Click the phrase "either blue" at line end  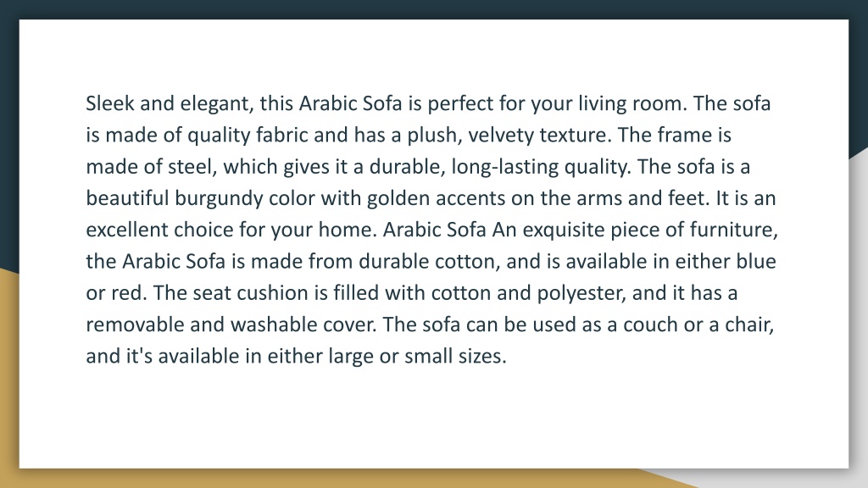726,262
